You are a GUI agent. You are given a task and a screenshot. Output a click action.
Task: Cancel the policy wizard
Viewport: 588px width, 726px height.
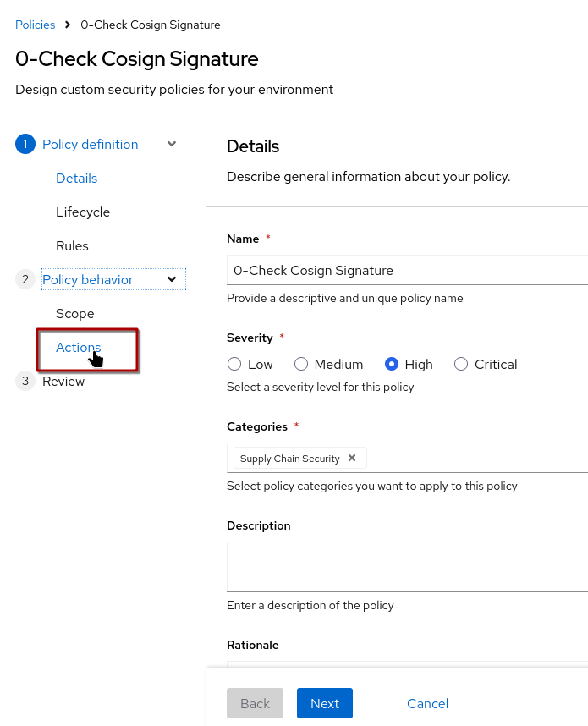tap(427, 703)
